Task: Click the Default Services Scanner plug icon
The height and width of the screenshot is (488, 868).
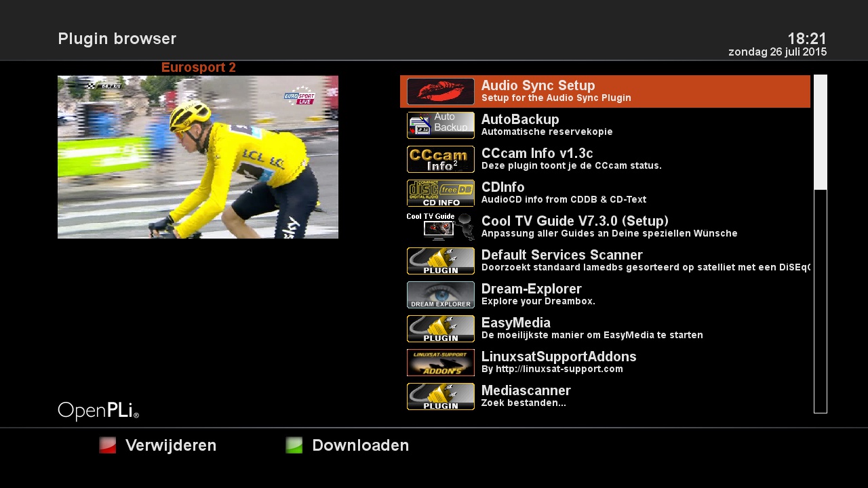Action: coord(441,261)
